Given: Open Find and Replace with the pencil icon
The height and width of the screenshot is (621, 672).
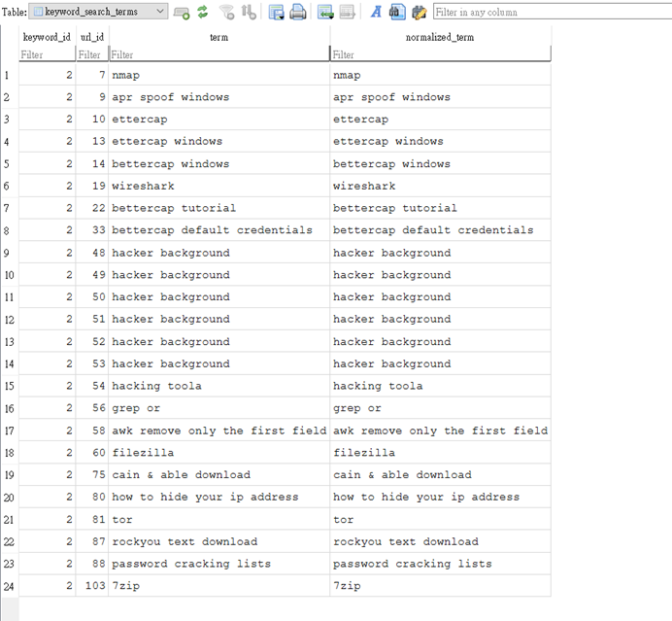Looking at the screenshot, I should [x=420, y=12].
